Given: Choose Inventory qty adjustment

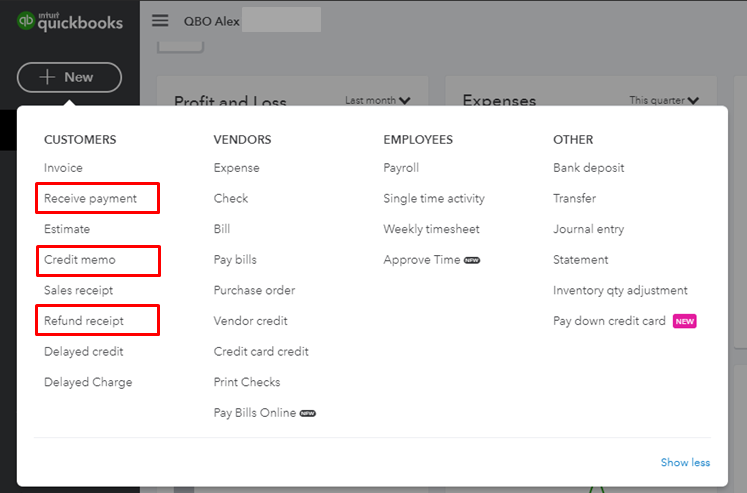Looking at the screenshot, I should pyautogui.click(x=620, y=291).
